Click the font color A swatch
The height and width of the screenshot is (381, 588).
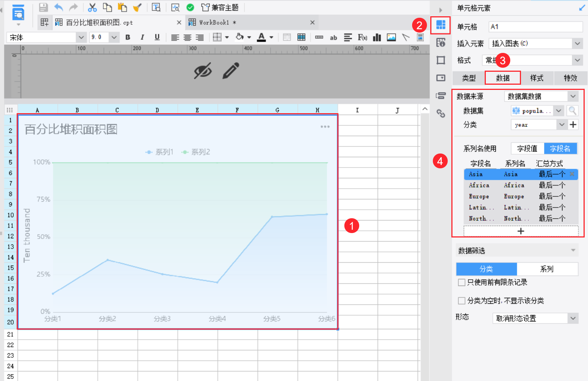261,37
